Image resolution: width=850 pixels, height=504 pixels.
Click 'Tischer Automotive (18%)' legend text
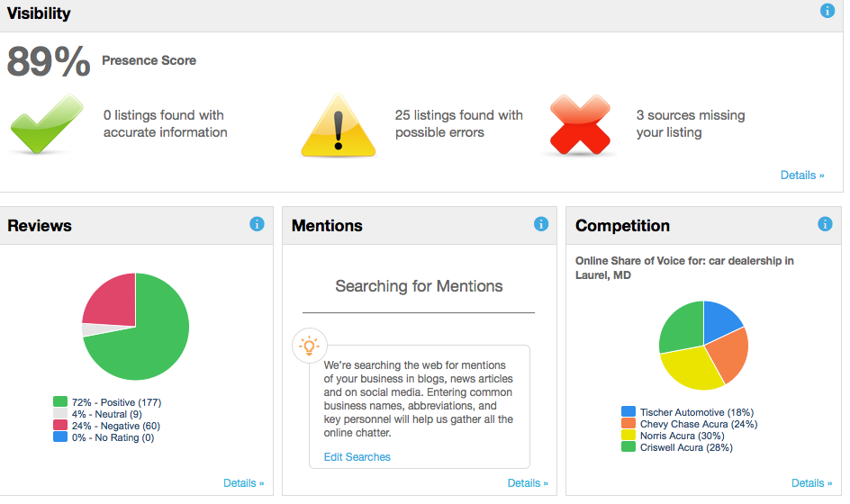pos(697,412)
